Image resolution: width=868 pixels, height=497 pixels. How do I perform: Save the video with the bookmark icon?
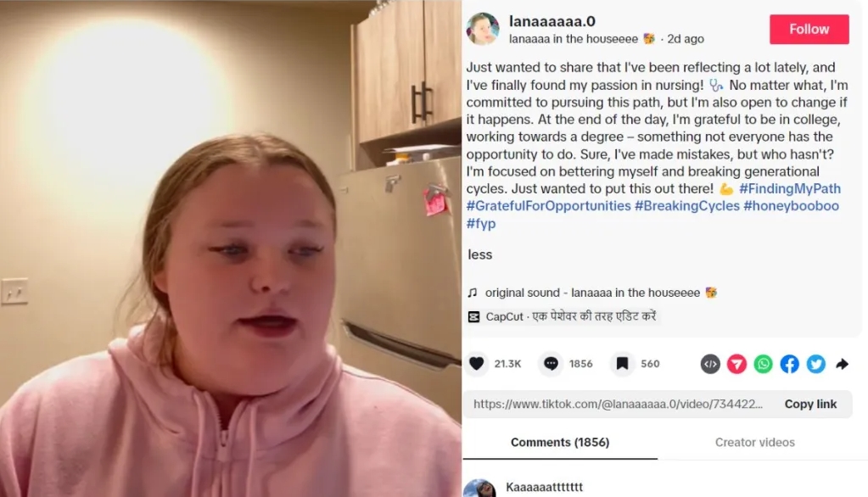point(622,364)
